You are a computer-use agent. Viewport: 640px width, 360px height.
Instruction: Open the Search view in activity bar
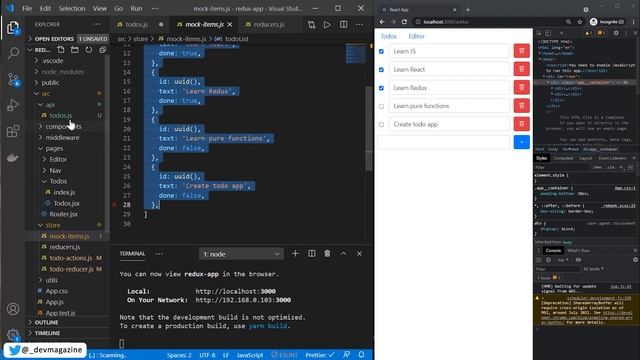[13, 53]
